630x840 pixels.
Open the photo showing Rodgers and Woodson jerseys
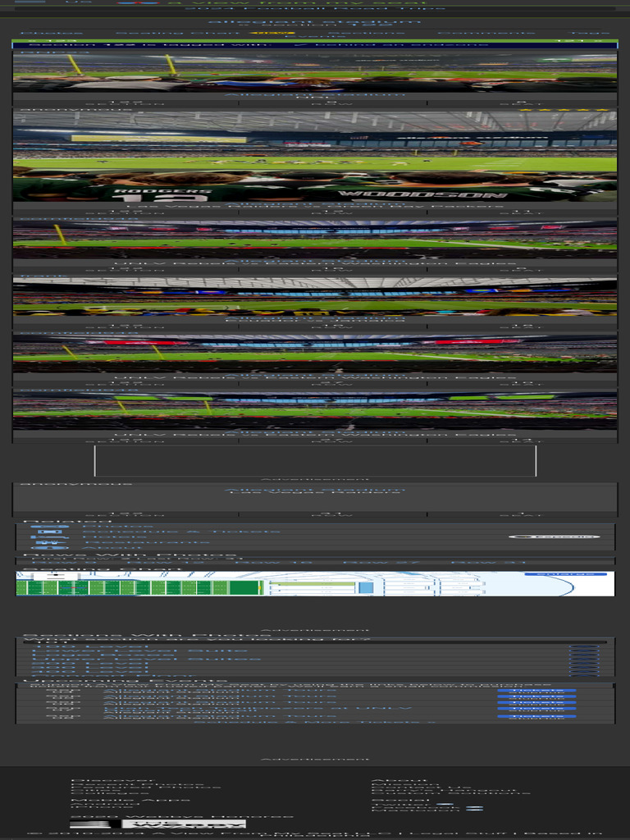[x=315, y=156]
